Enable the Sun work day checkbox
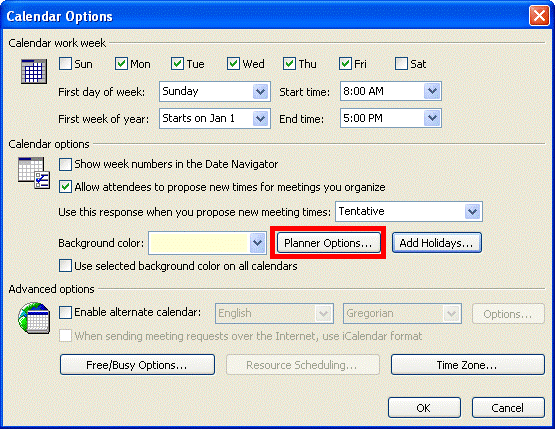 coord(65,64)
